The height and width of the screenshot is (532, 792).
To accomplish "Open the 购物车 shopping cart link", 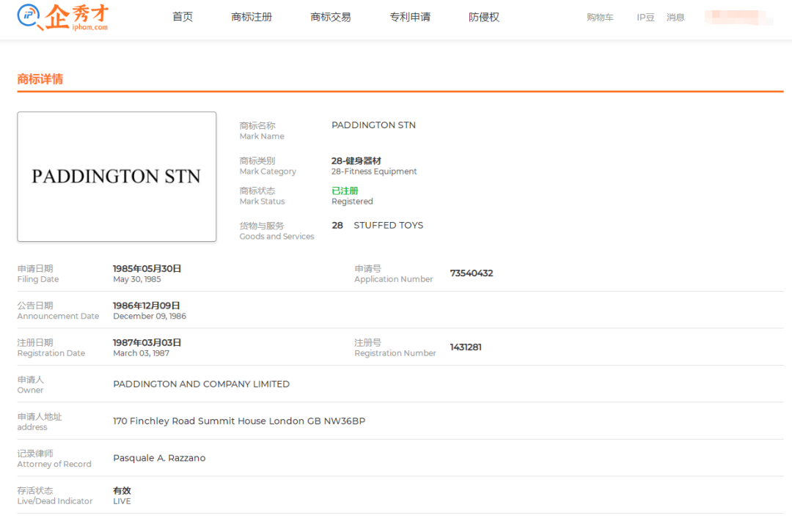I will 600,17.
